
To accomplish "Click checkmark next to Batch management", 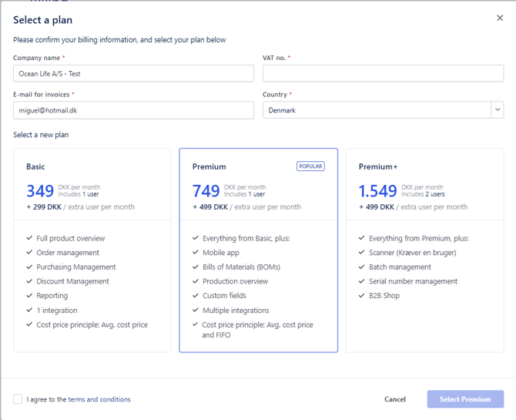I will (362, 267).
